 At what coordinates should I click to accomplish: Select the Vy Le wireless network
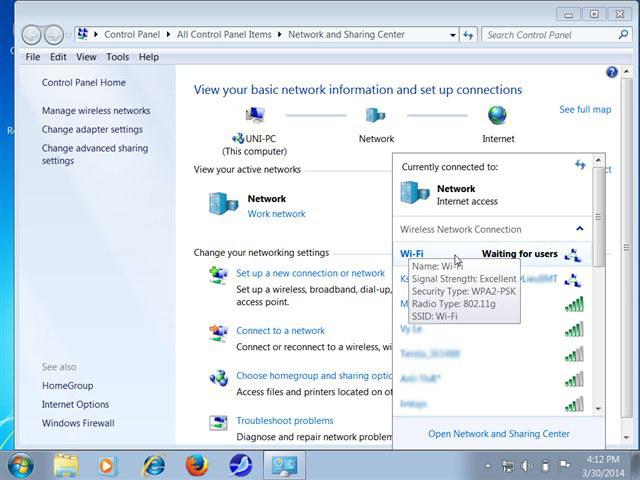point(493,329)
